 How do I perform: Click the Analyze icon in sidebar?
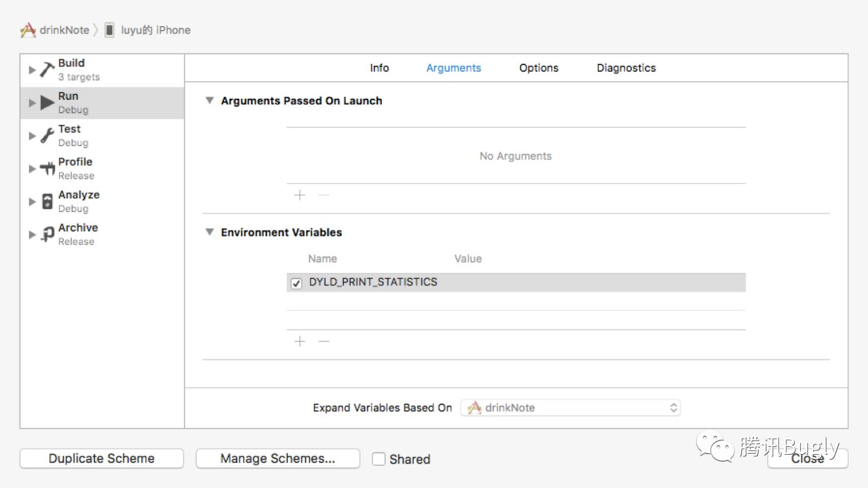48,202
